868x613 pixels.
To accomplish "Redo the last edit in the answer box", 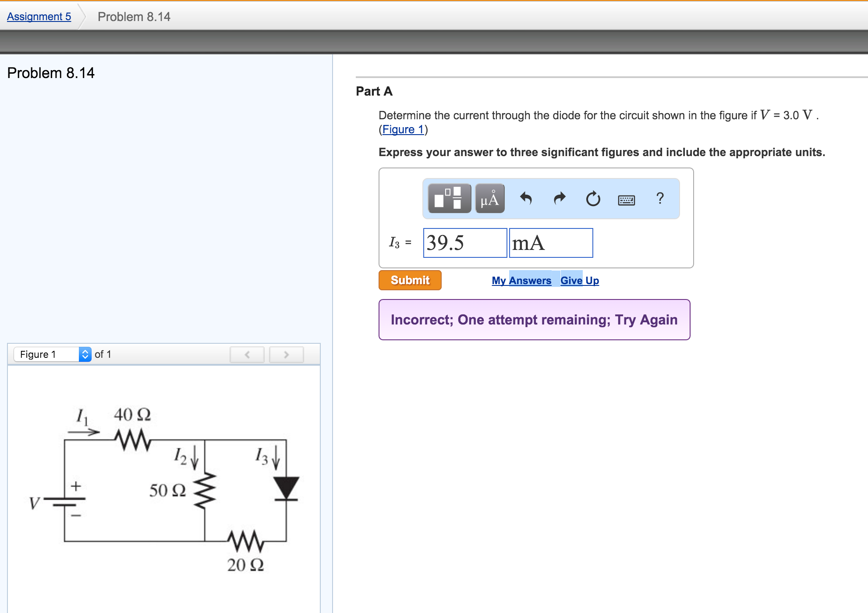I will coord(559,199).
